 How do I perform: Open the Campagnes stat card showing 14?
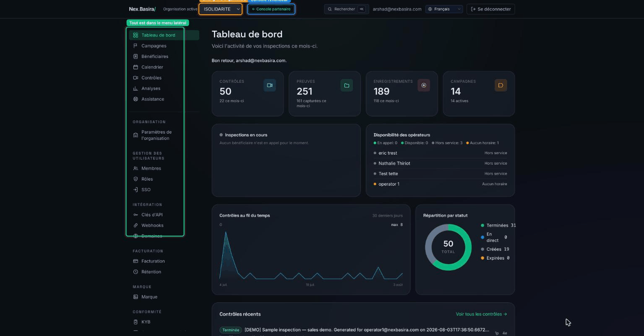(479, 94)
